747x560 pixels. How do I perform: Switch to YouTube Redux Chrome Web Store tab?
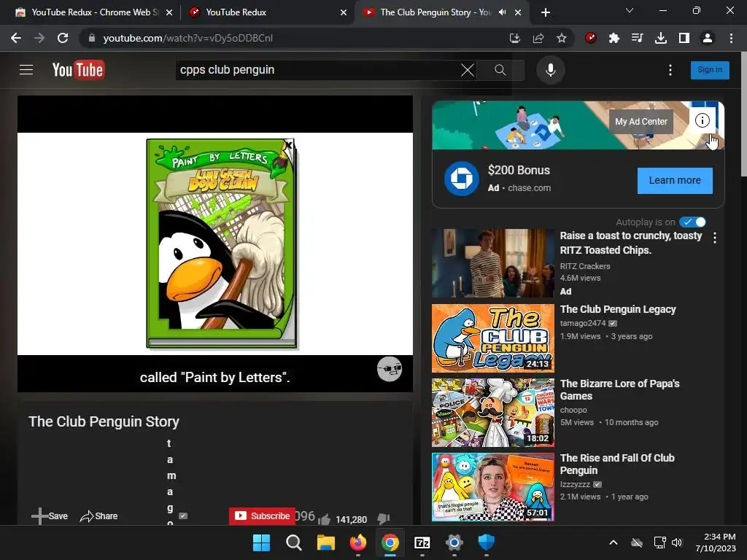94,12
